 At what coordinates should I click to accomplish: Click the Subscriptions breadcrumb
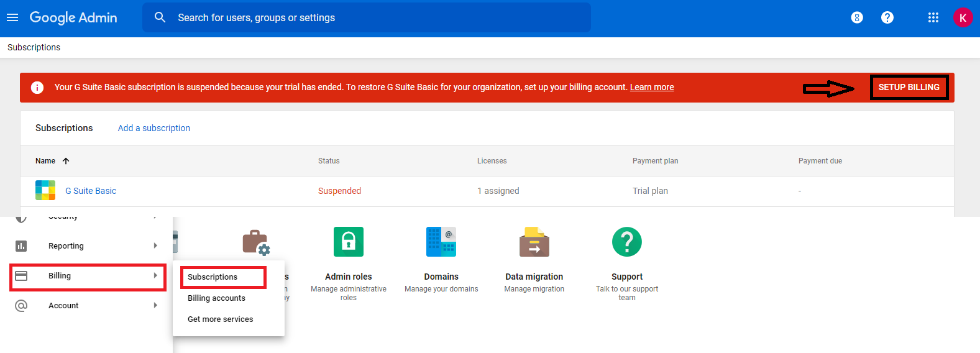coord(34,47)
